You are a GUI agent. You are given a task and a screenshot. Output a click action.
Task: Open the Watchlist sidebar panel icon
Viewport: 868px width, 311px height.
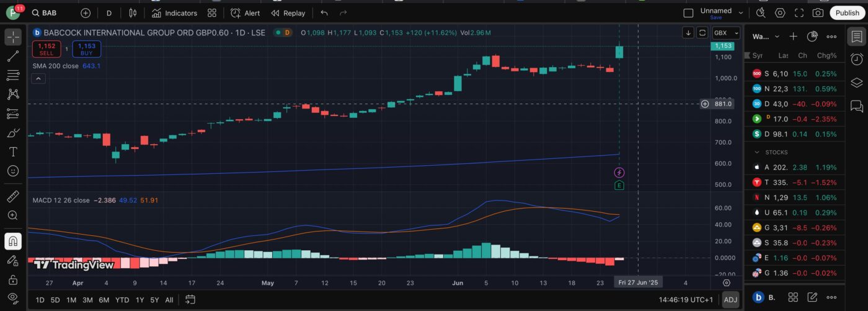pyautogui.click(x=856, y=37)
